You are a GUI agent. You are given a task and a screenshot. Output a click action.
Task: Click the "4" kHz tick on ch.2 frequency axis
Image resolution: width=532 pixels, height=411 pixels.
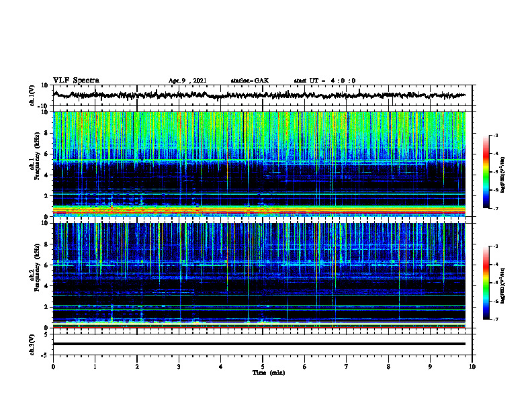coord(47,286)
